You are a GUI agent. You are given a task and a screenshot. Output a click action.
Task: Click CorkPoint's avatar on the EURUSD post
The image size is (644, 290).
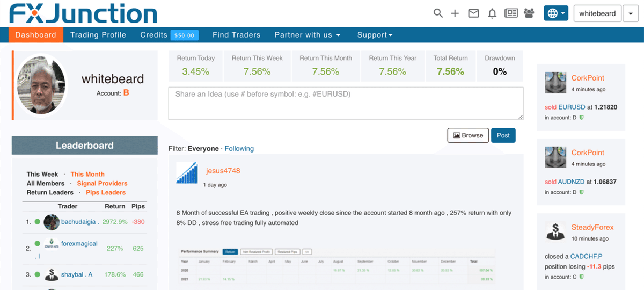pyautogui.click(x=555, y=83)
